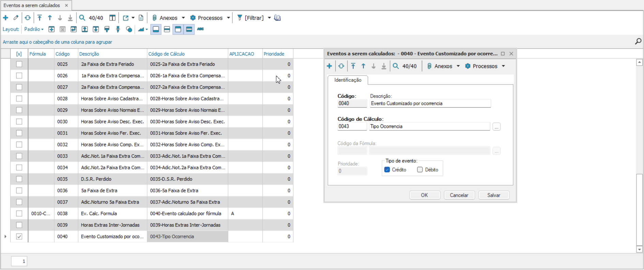This screenshot has width=644, height=270.
Task: Open the Código de Cálculo lookup ellipsis button
Action: click(x=496, y=127)
